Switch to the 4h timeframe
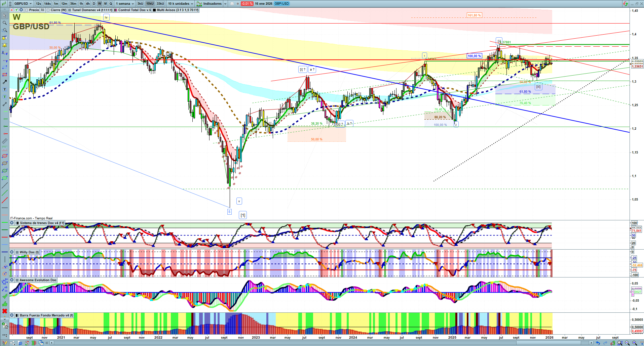The height and width of the screenshot is (346, 644). coord(88,4)
